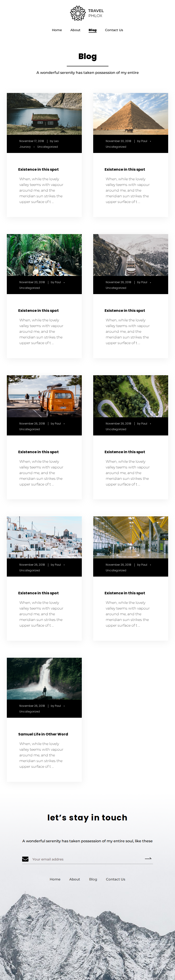Viewport: 175px width, 980px height.
Task: Open the Home menu item in header
Action: click(x=57, y=30)
